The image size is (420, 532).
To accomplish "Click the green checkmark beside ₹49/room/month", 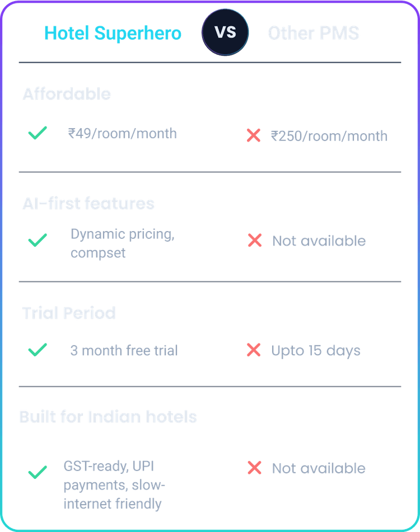I will pos(37,134).
